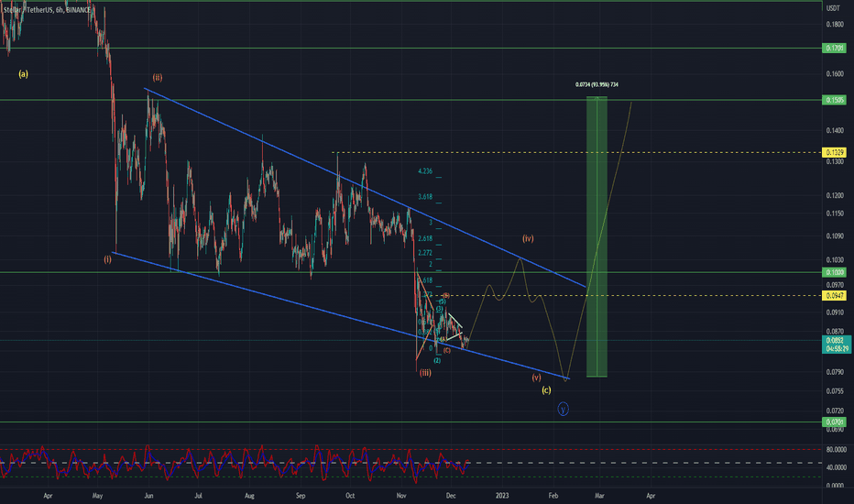The width and height of the screenshot is (854, 504).
Task: Click the 4.236 Fibonacci extension level
Action: [425, 171]
